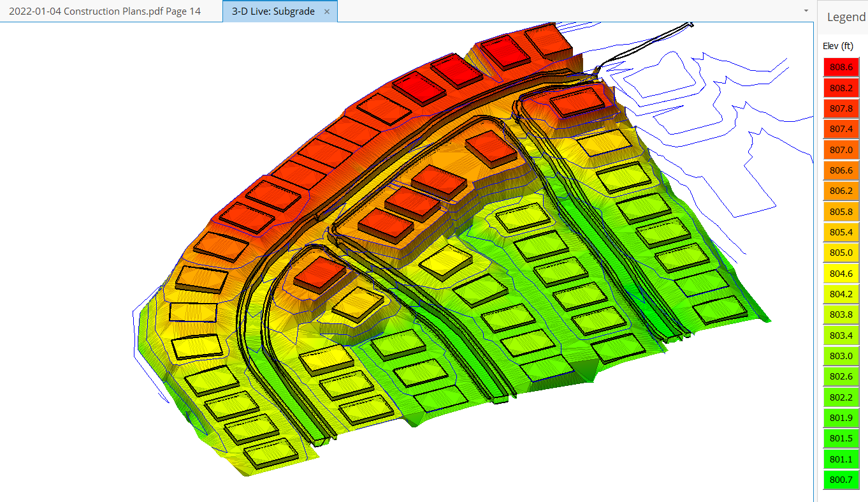Click the 801.9 elevation swatch
This screenshot has width=868, height=502.
click(841, 418)
